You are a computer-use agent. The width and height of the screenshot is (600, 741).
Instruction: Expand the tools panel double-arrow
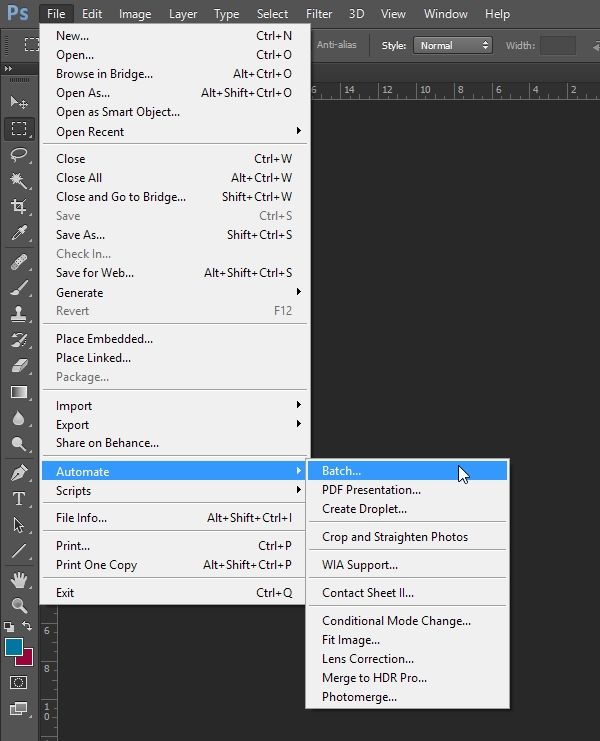[x=8, y=69]
